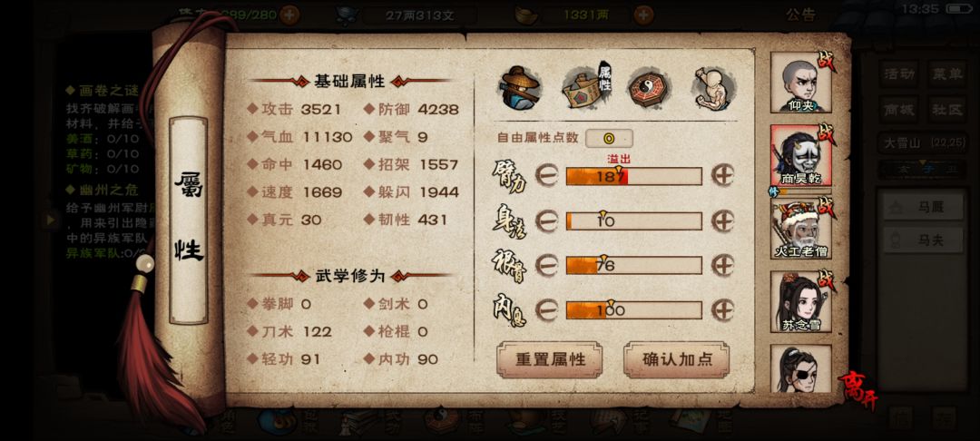Decrease 臂力 with the minus button
The image size is (980, 441).
point(546,176)
